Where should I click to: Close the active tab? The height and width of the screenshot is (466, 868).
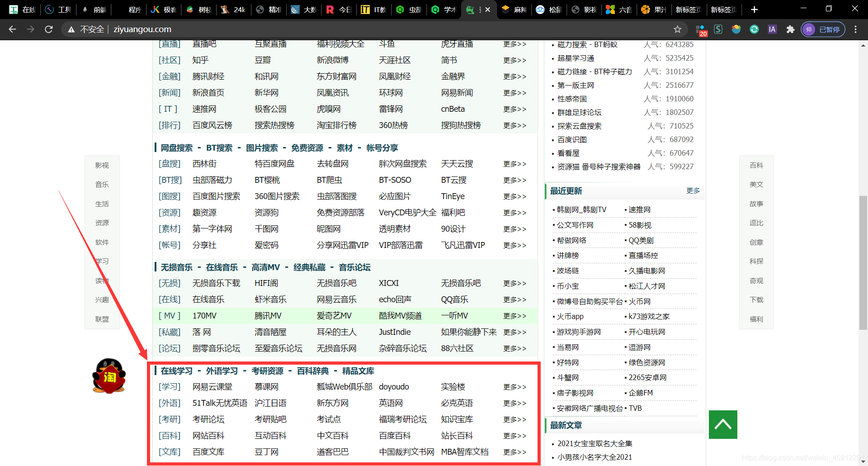(x=488, y=10)
